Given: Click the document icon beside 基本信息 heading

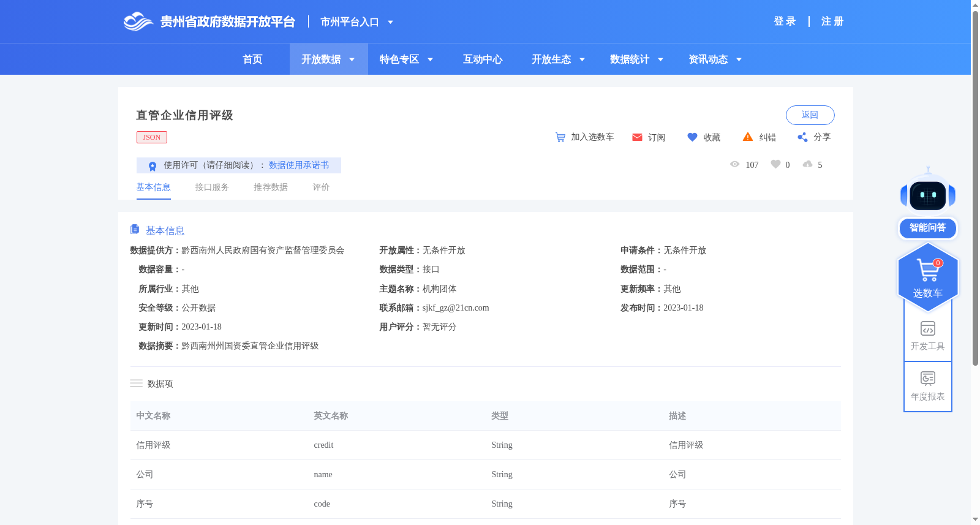Looking at the screenshot, I should (135, 229).
